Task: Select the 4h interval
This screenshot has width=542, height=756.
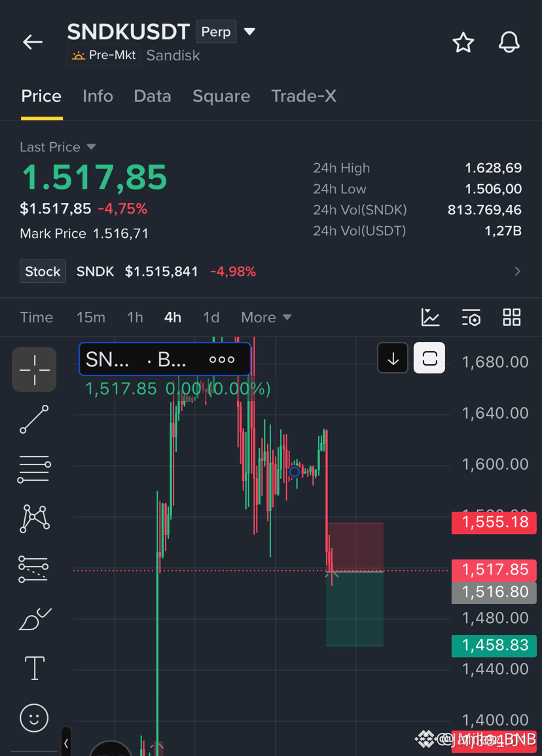Action: point(172,317)
